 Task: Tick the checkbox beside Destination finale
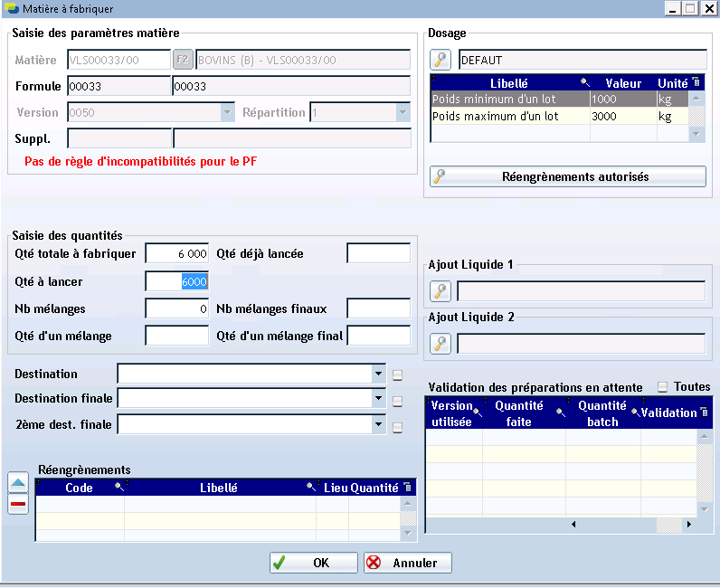[398, 402]
